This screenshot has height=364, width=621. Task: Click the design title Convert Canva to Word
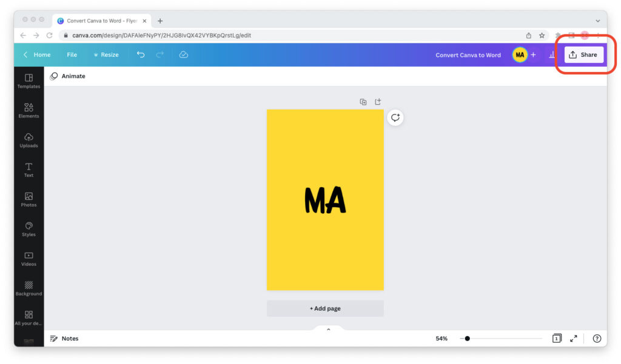[468, 55]
